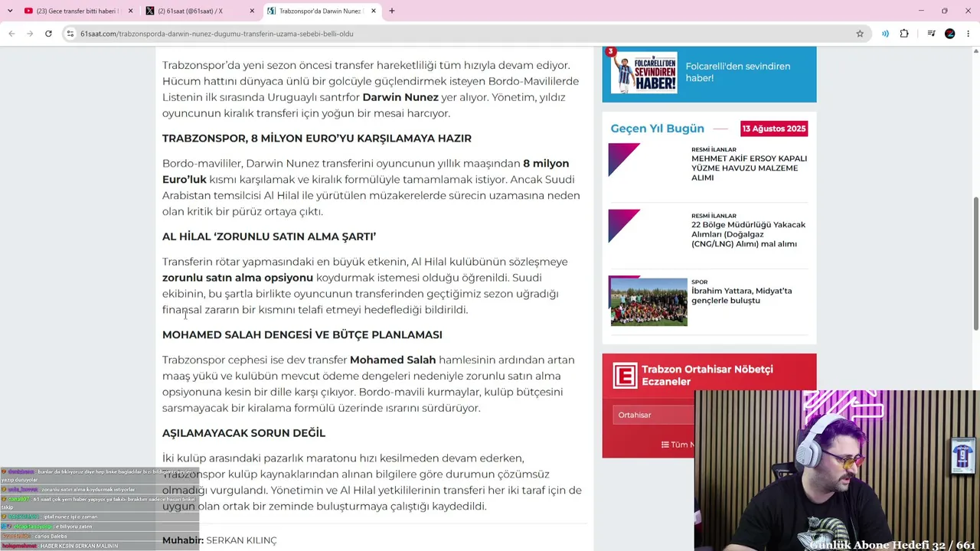Go back to the previous page
980x551 pixels.
click(11, 34)
